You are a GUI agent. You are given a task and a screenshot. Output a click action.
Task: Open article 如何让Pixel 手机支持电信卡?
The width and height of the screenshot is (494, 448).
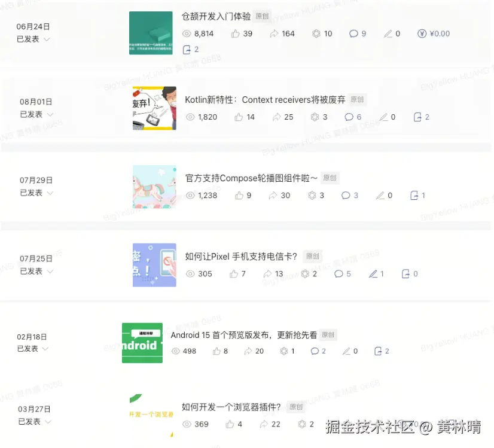(x=241, y=257)
